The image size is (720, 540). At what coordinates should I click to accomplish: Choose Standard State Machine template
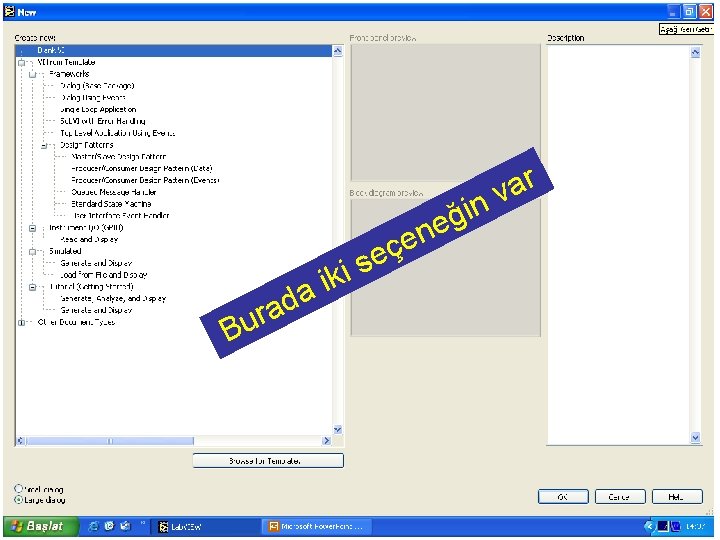[x=111, y=204]
